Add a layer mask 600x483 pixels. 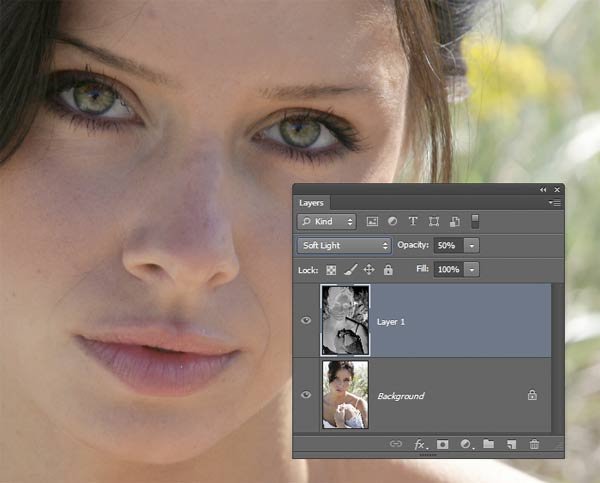[442, 444]
